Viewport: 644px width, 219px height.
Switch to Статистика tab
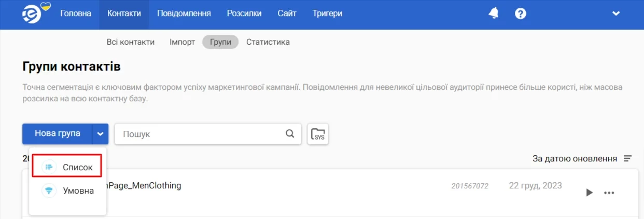pyautogui.click(x=268, y=42)
